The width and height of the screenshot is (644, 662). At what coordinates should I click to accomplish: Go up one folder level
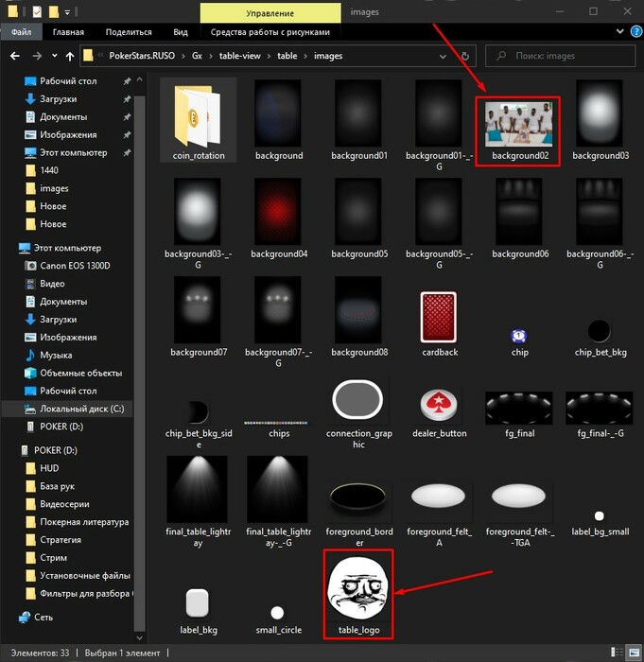pyautogui.click(x=70, y=56)
